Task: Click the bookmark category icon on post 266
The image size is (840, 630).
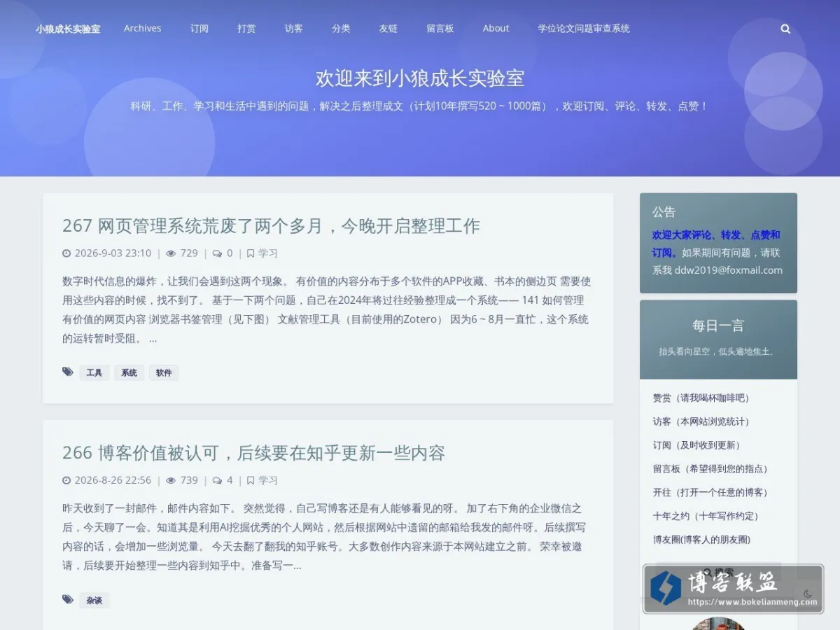Action: [x=251, y=480]
